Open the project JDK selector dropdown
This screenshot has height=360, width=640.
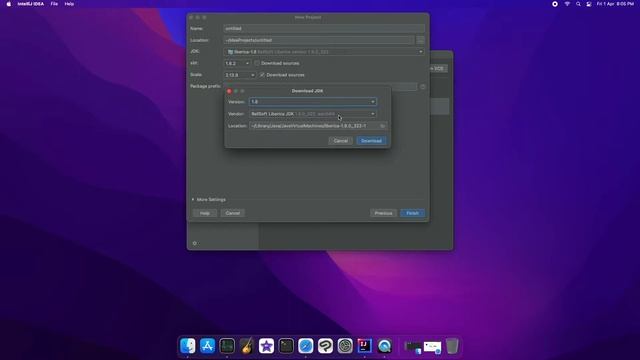tap(324, 52)
